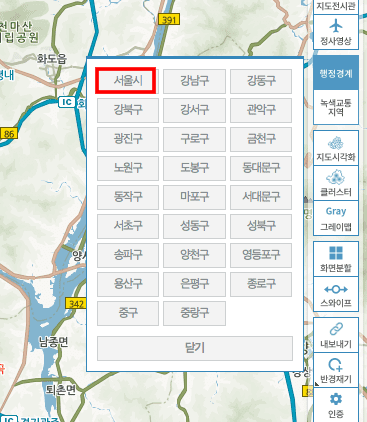
Task: Select the 도봉구 district
Action: 194,168
